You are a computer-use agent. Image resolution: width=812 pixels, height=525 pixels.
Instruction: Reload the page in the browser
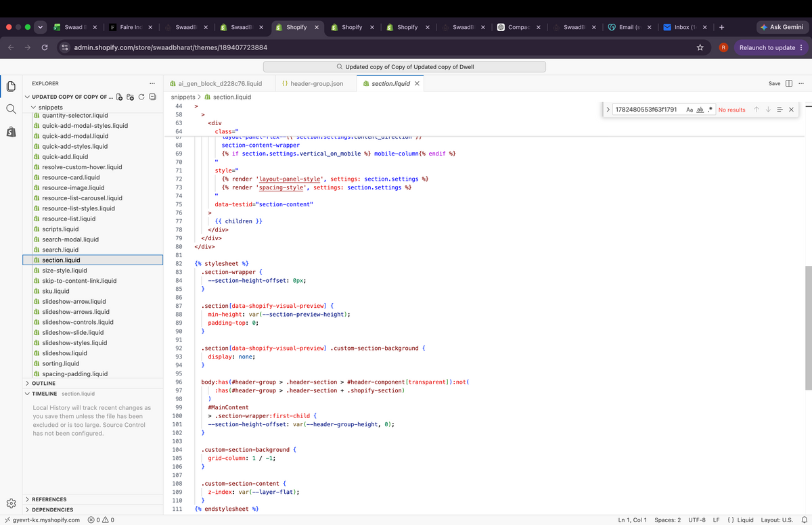(45, 47)
